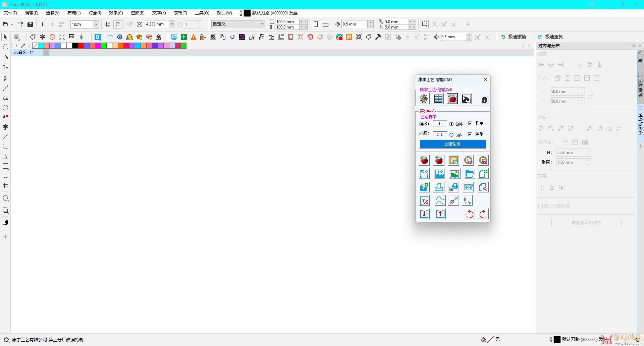
Task: Select the Table tool in toolbox
Action: [x=5, y=185]
